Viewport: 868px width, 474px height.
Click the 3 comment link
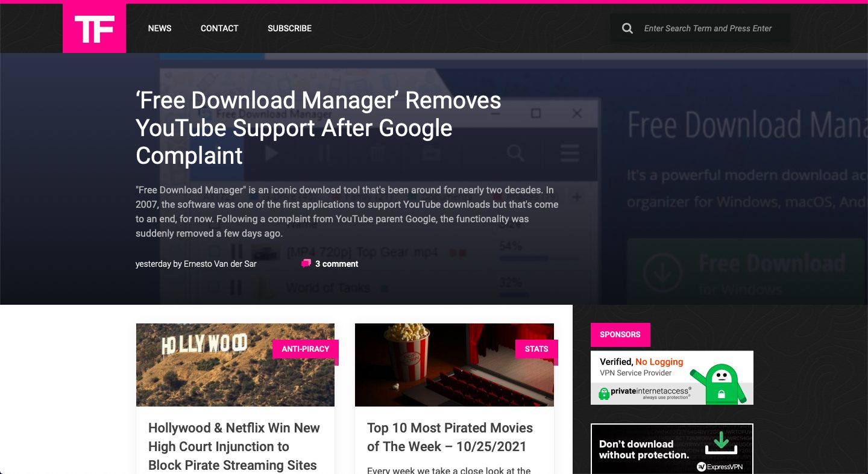click(336, 264)
